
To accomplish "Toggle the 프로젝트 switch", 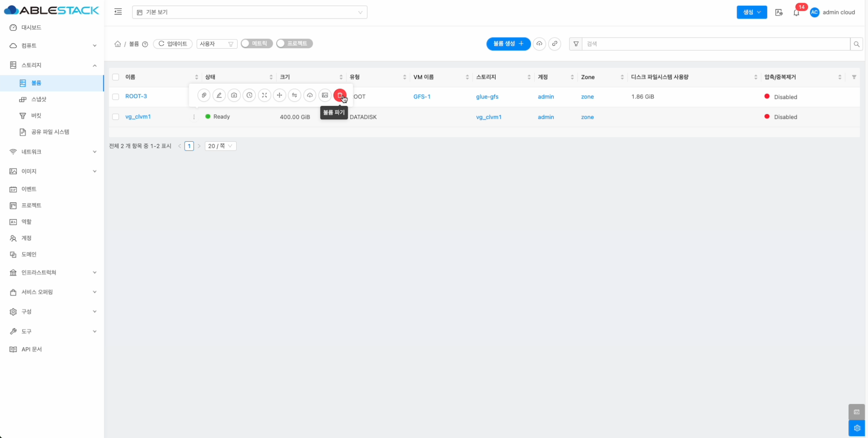I will (x=294, y=44).
